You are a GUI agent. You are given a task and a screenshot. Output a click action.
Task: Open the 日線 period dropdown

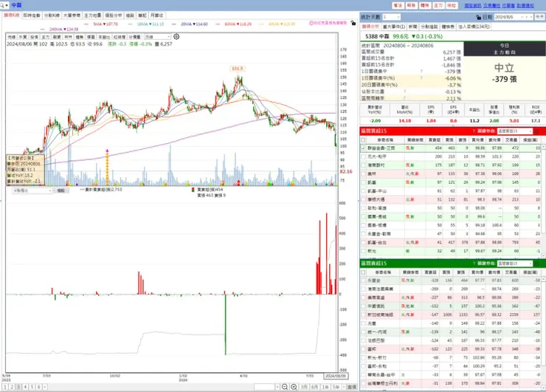158,37
